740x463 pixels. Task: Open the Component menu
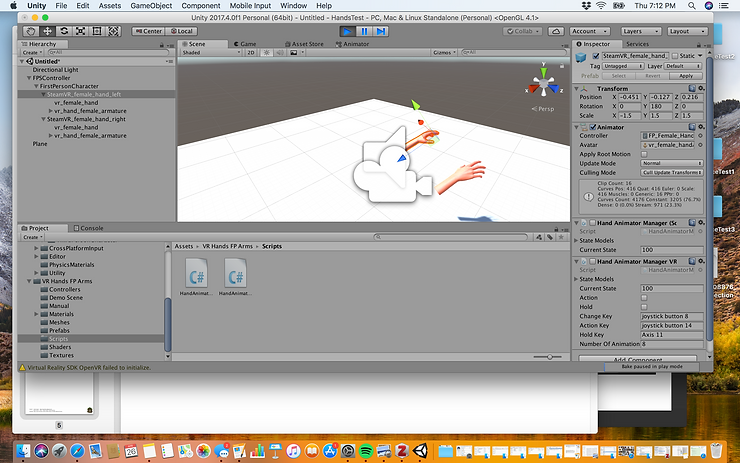(x=201, y=6)
